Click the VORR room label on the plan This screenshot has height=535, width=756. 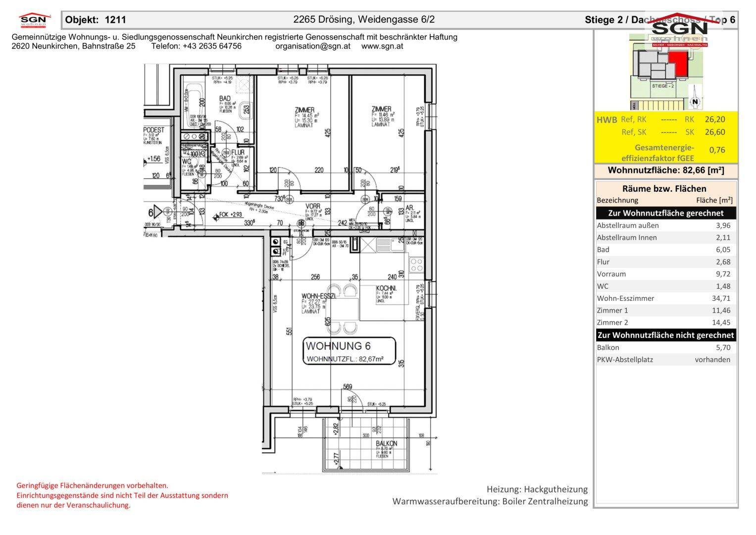tap(312, 206)
